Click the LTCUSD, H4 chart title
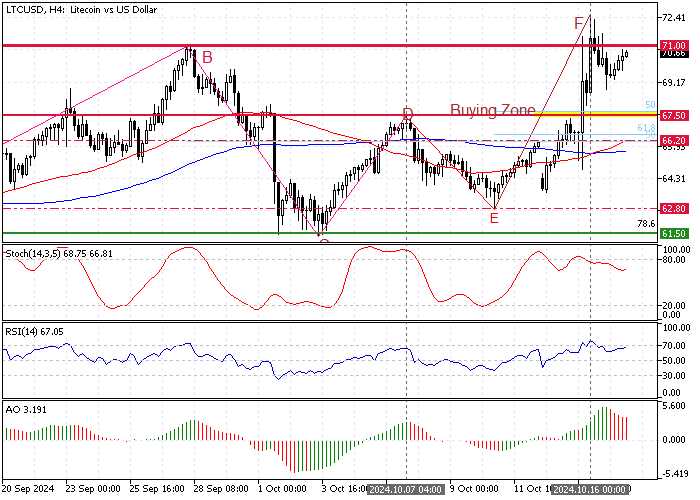Screen dimensions: 700x500 pyautogui.click(x=81, y=9)
